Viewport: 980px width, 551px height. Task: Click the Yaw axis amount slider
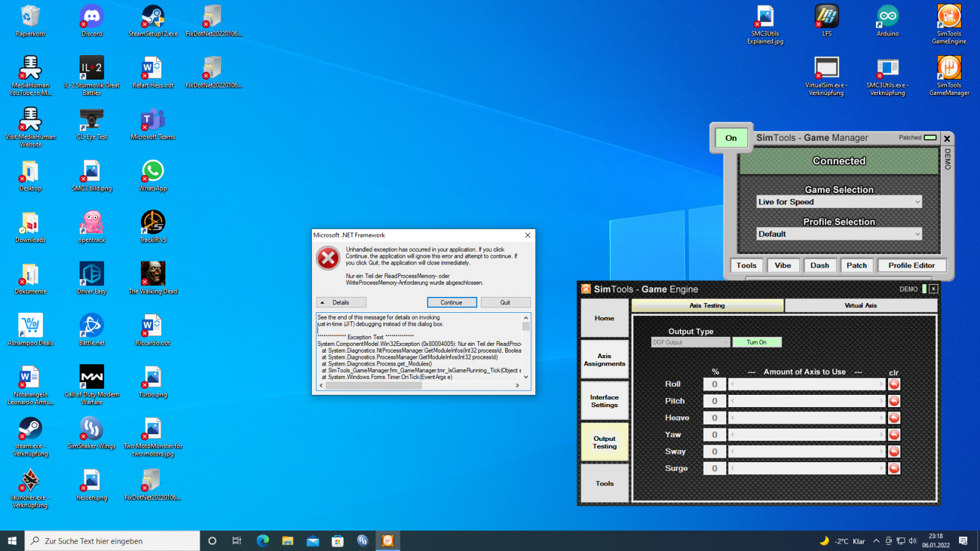pyautogui.click(x=807, y=435)
